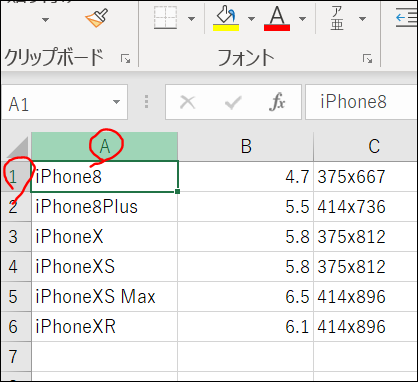
Task: Click cell with value 5.5
Action: coord(246,207)
